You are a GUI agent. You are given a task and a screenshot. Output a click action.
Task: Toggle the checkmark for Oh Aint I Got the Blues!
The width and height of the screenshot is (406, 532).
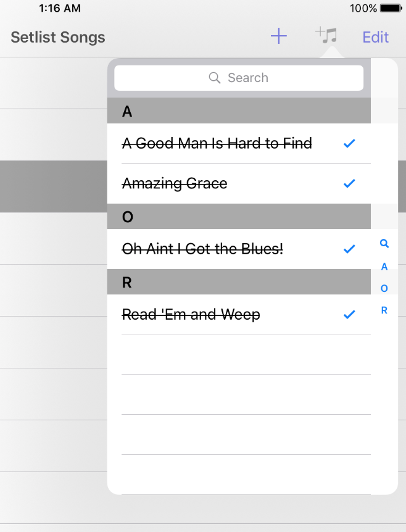(349, 249)
